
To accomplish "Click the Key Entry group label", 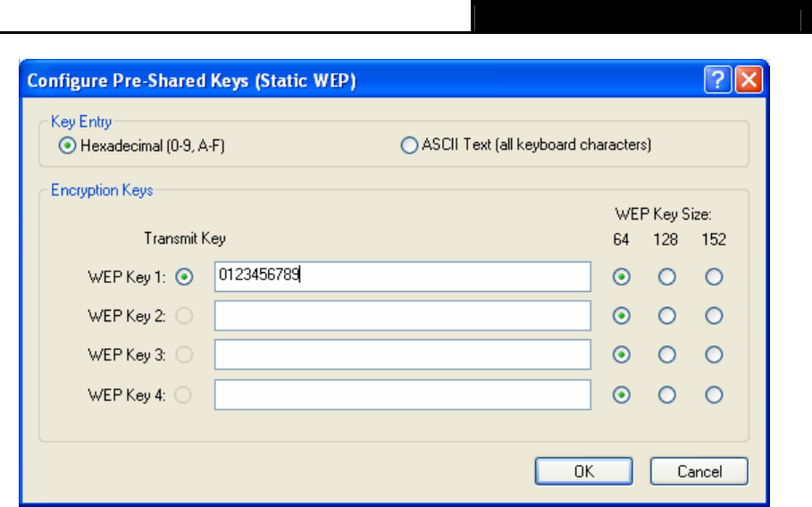I will coord(81,121).
